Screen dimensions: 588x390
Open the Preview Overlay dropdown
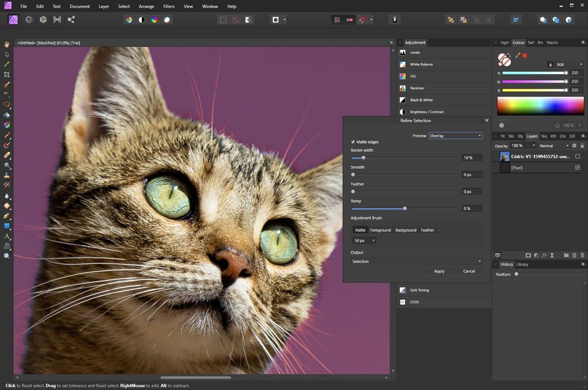point(455,136)
